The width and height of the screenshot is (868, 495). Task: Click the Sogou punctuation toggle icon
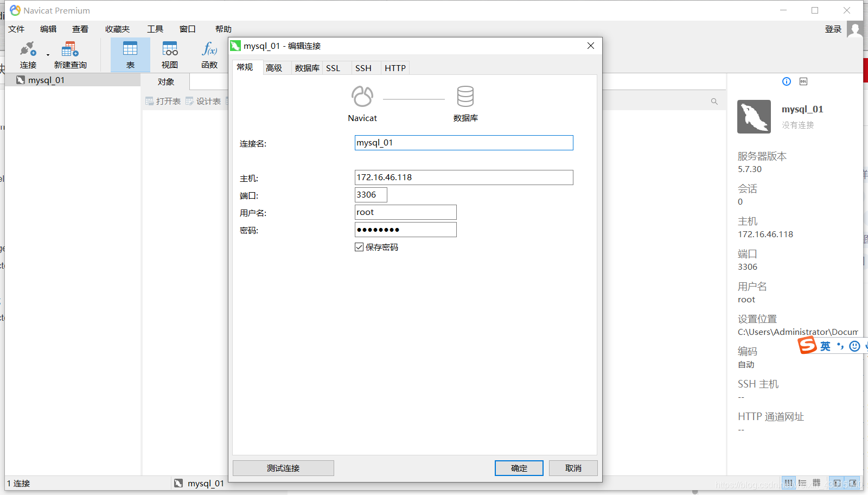840,346
